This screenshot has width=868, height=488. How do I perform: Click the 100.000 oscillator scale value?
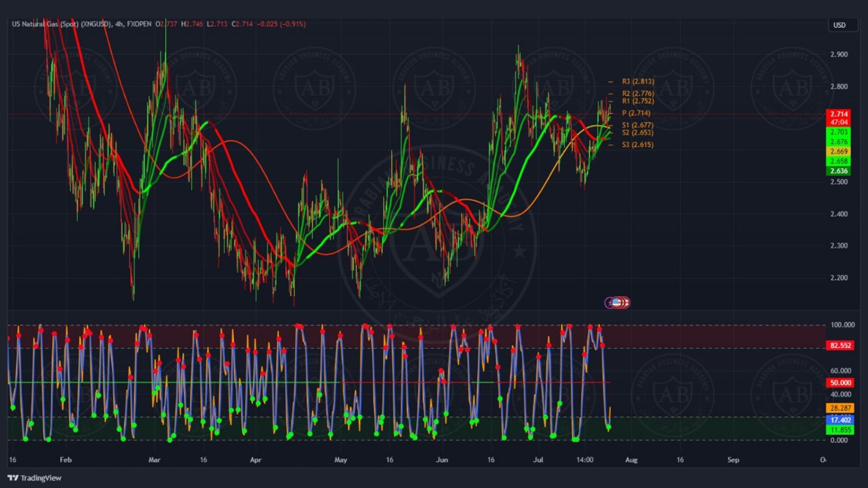pyautogui.click(x=843, y=325)
